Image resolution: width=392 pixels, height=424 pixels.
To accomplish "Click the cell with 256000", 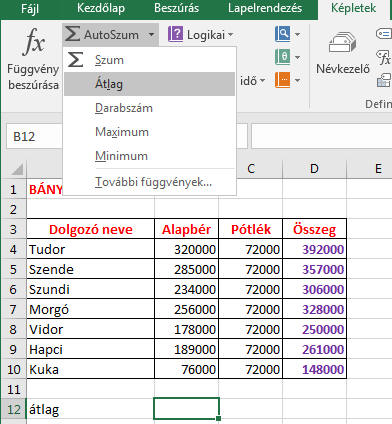I will pyautogui.click(x=186, y=309).
